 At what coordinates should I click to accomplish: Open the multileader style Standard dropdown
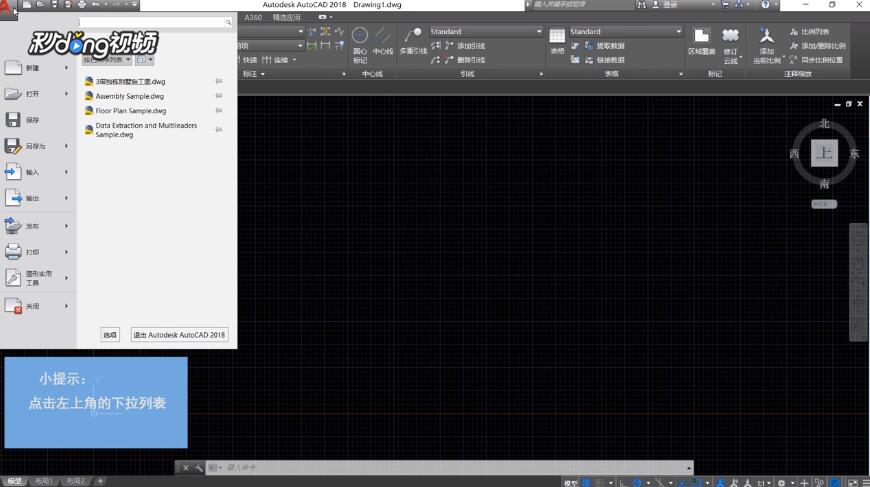tap(486, 32)
